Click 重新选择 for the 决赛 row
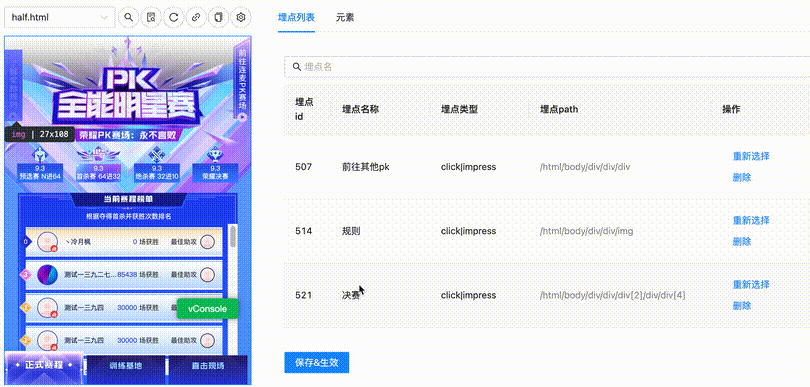 751,284
